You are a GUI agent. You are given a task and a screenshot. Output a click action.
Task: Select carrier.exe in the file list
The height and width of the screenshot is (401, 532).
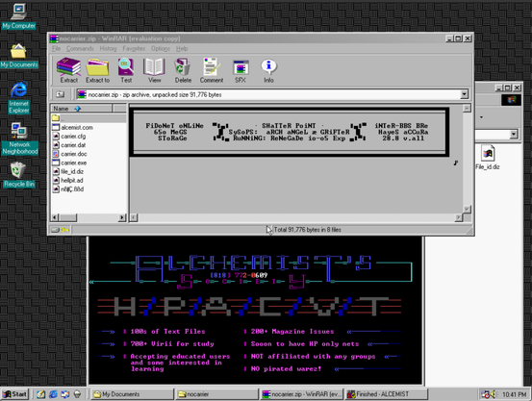pos(74,163)
